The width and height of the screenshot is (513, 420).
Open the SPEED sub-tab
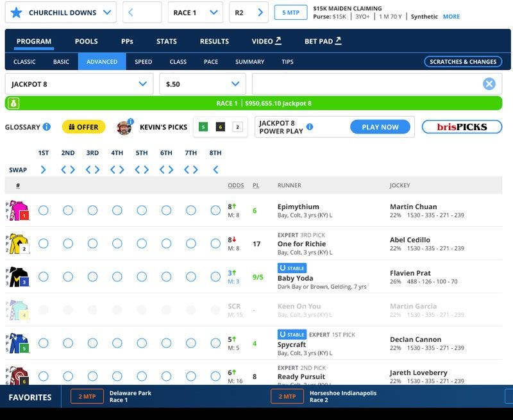coord(143,62)
